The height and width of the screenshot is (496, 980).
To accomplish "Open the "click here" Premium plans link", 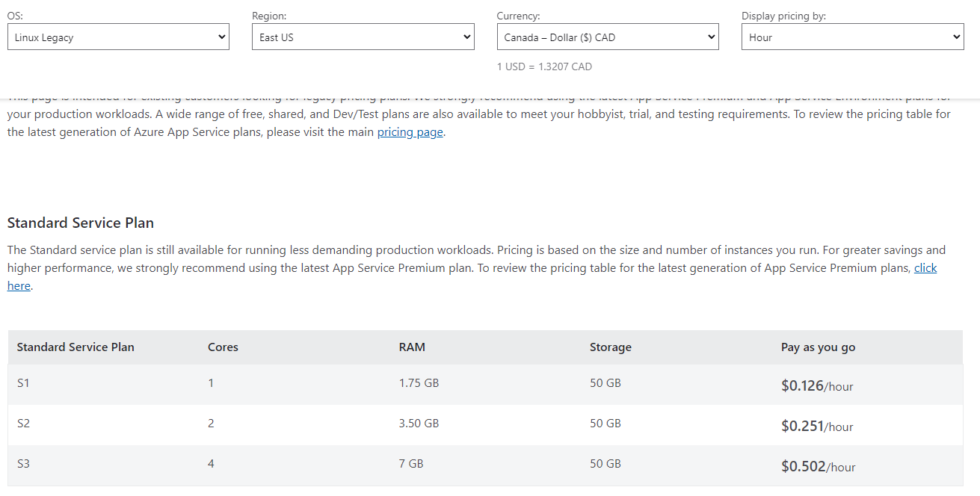I will (925, 268).
